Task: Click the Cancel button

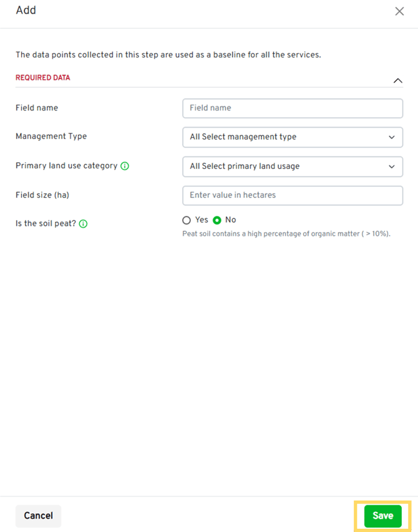Action: (38, 516)
